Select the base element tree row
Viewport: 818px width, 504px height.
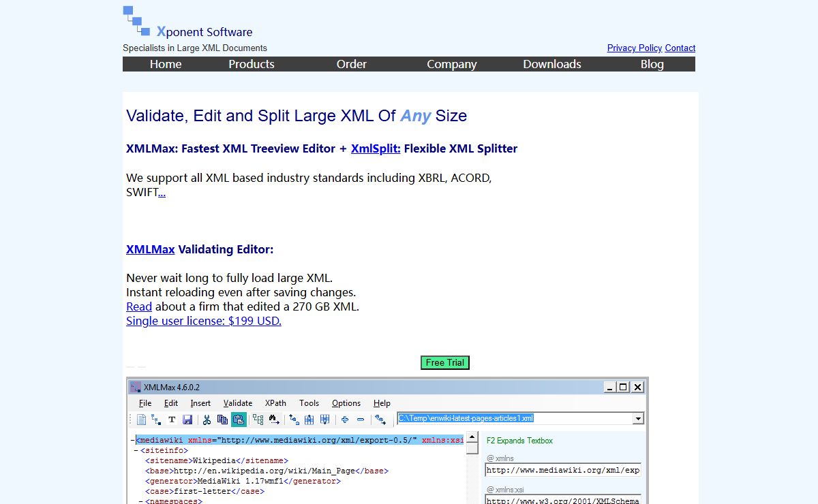coord(267,471)
